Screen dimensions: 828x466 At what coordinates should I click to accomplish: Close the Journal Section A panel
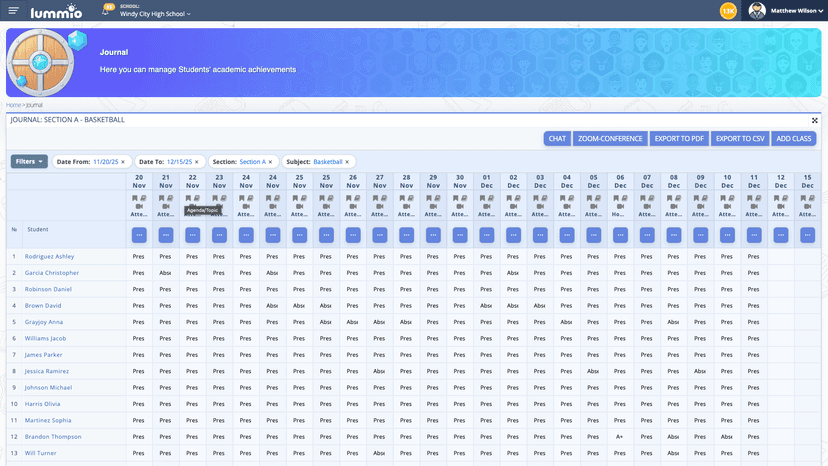coord(815,120)
